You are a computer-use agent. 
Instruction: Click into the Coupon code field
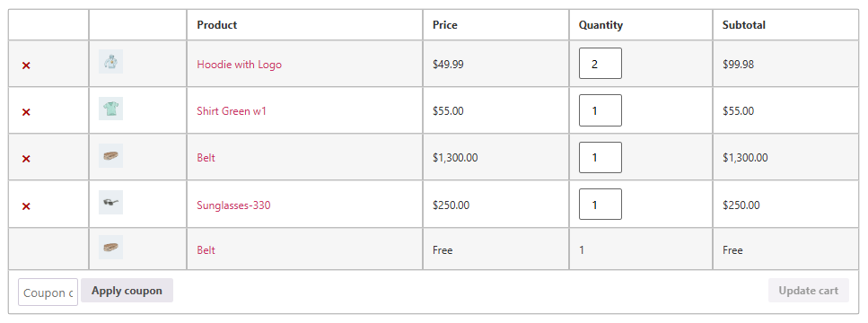coord(48,292)
